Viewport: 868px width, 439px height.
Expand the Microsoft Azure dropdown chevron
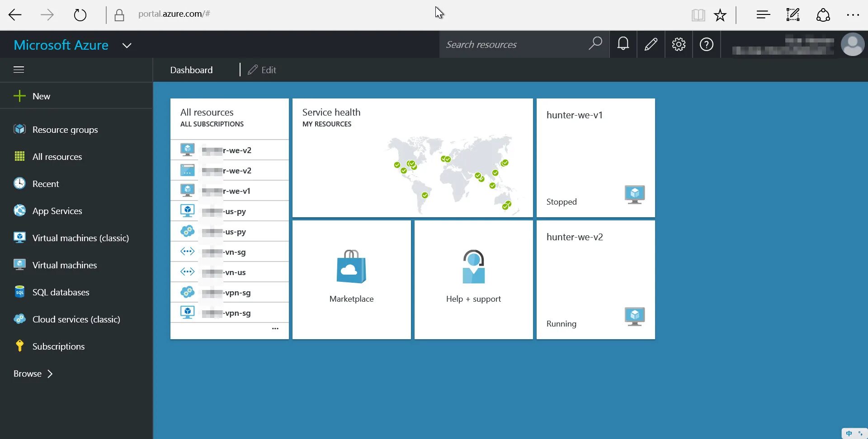click(x=127, y=45)
